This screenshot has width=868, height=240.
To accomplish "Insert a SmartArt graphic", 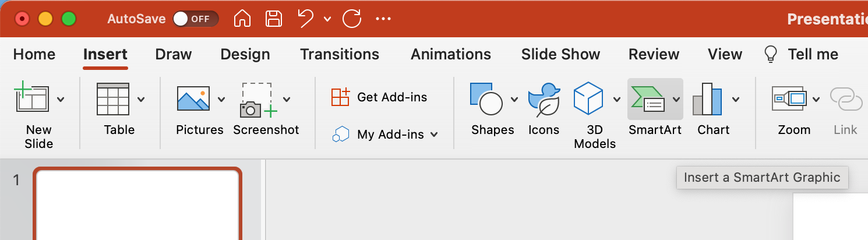I will pyautogui.click(x=647, y=100).
